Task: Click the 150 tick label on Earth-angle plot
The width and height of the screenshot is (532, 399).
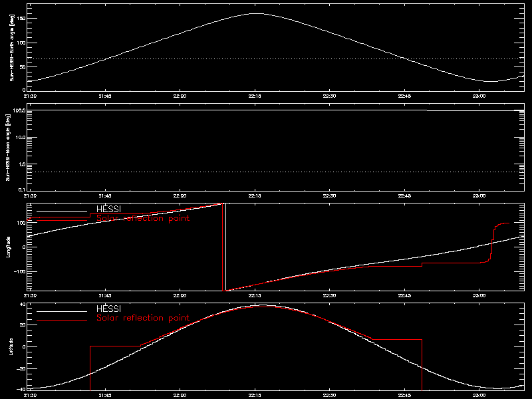Action: [x=21, y=19]
